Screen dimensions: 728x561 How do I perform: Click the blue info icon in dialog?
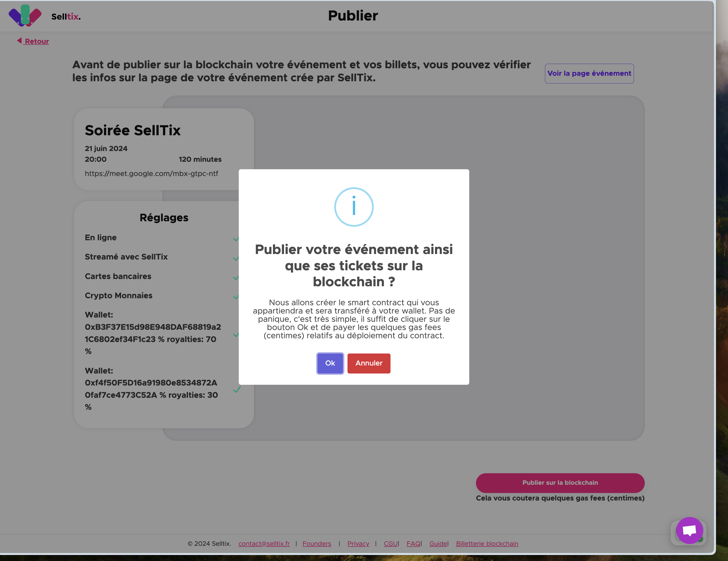coord(354,207)
